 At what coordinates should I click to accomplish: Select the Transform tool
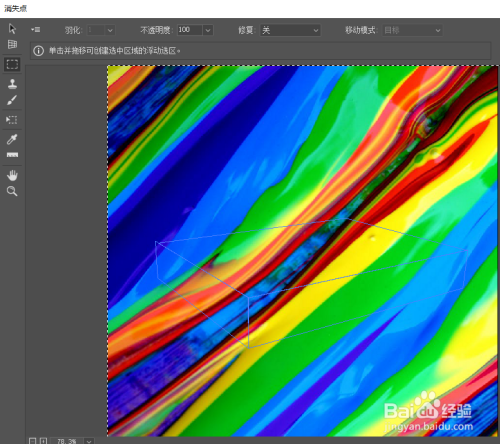[12, 120]
